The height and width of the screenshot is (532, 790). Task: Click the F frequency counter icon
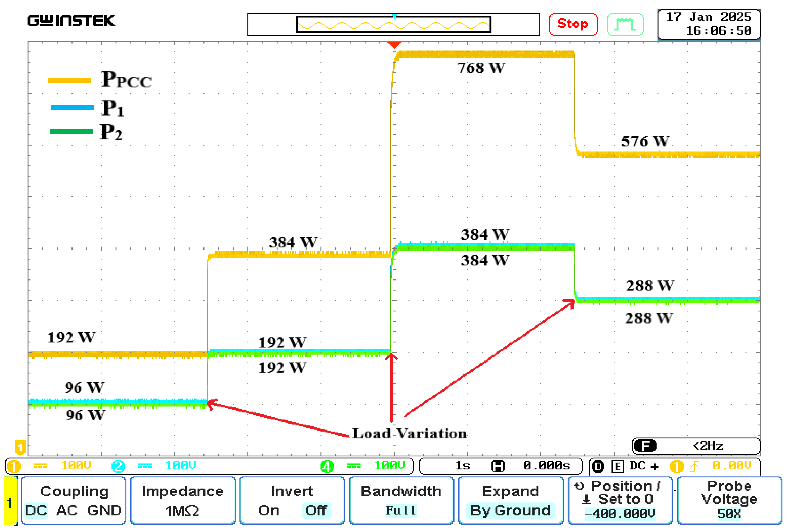click(645, 446)
